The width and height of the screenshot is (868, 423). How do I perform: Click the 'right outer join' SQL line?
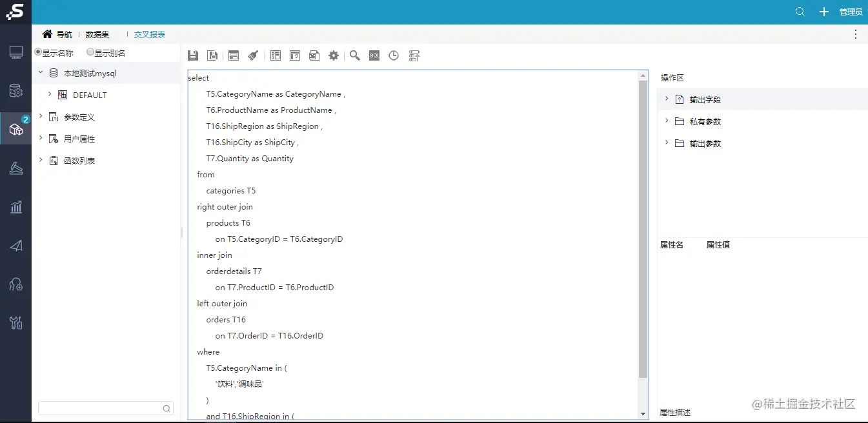(225, 207)
